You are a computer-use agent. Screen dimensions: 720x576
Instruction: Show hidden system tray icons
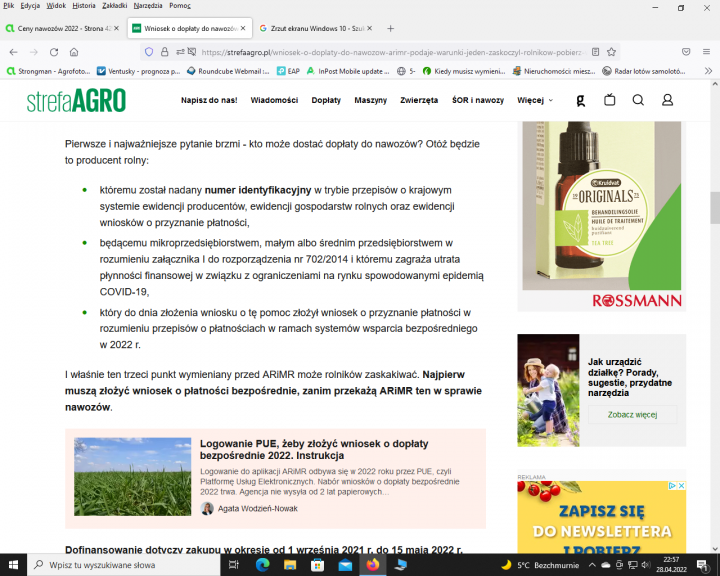(592, 565)
